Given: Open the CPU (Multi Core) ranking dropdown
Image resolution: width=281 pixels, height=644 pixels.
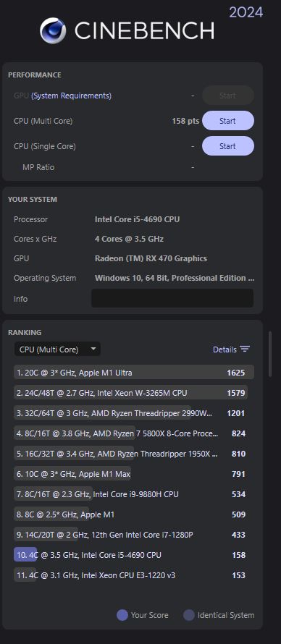Looking at the screenshot, I should point(57,349).
